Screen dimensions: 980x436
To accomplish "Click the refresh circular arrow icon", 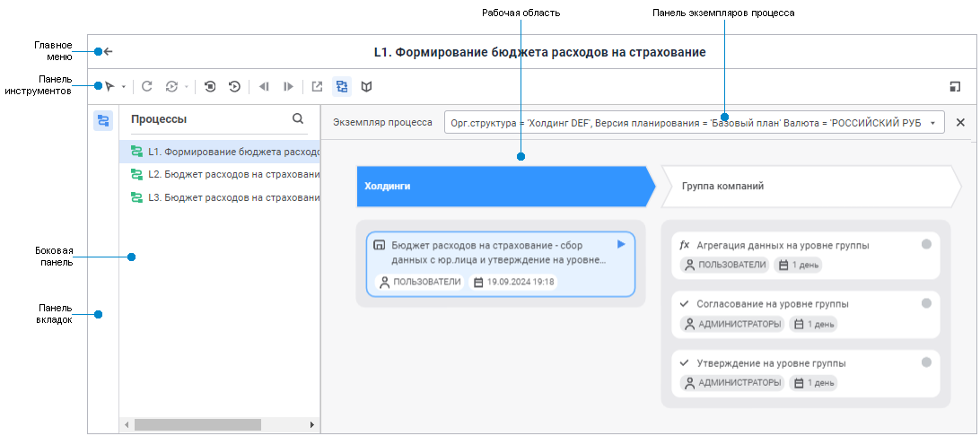I will 147,87.
